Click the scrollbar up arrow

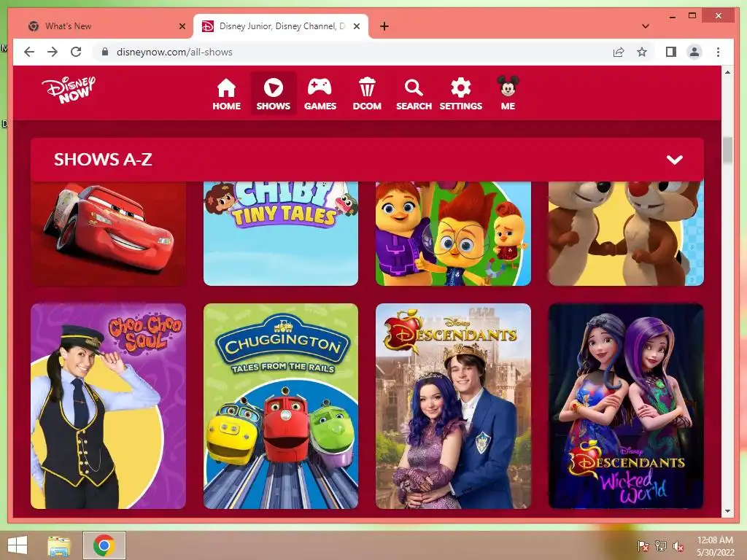tap(727, 72)
